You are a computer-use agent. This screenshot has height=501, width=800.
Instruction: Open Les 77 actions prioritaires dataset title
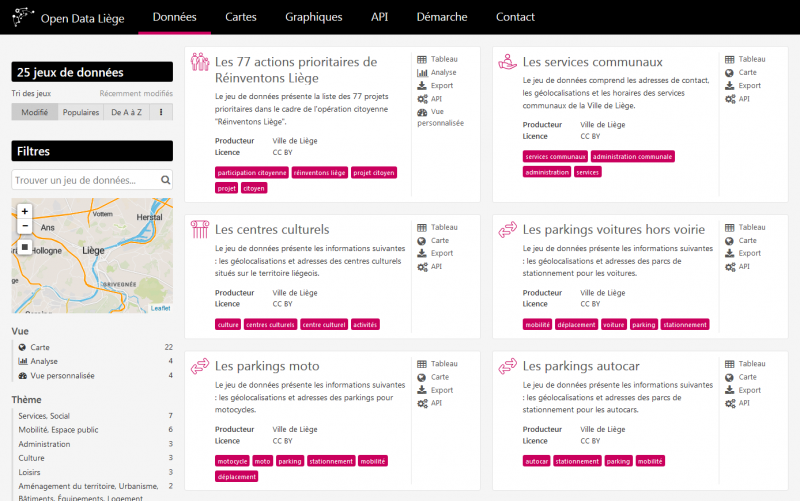click(x=296, y=70)
